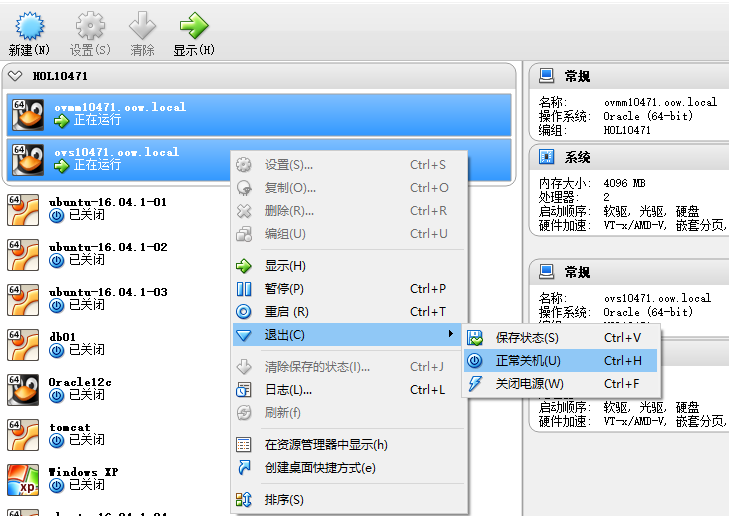Viewport: 729px width, 516px height.
Task: Click the tomcat name text
Action: click(x=70, y=427)
